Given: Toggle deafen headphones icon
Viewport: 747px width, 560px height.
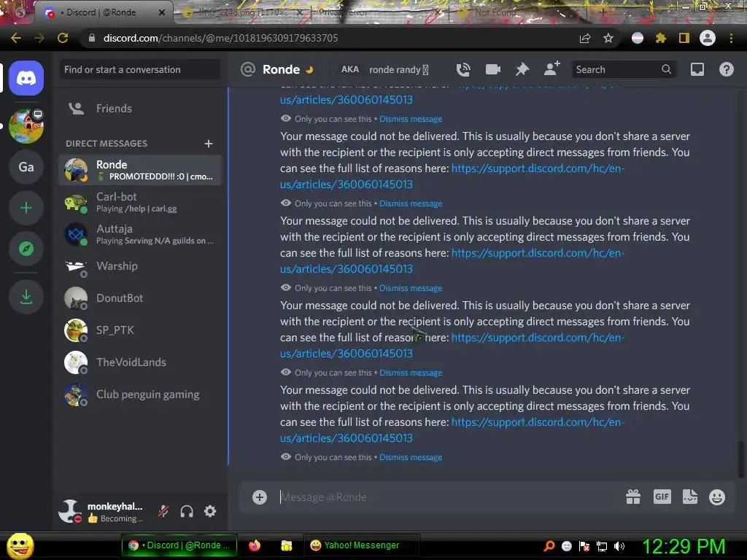Looking at the screenshot, I should [x=187, y=511].
